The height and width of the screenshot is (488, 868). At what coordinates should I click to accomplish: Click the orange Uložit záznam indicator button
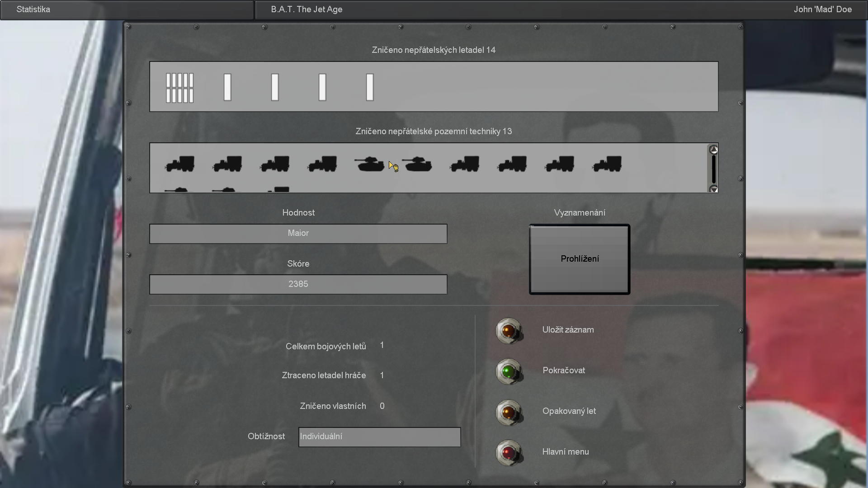coord(509,331)
